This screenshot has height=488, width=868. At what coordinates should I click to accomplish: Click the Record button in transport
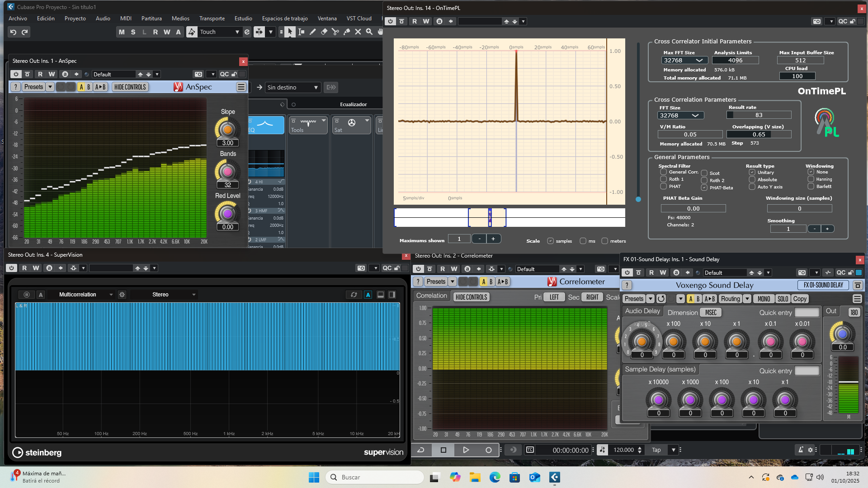pos(488,450)
